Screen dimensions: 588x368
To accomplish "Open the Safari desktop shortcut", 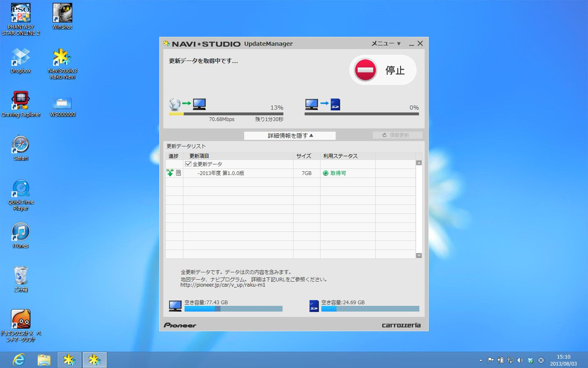I will tap(21, 148).
